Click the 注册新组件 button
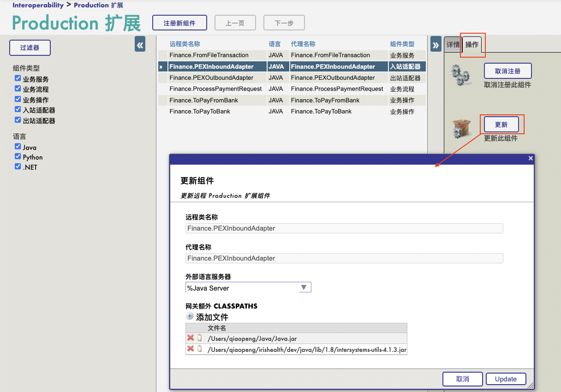The width and height of the screenshot is (561, 392). [x=179, y=23]
